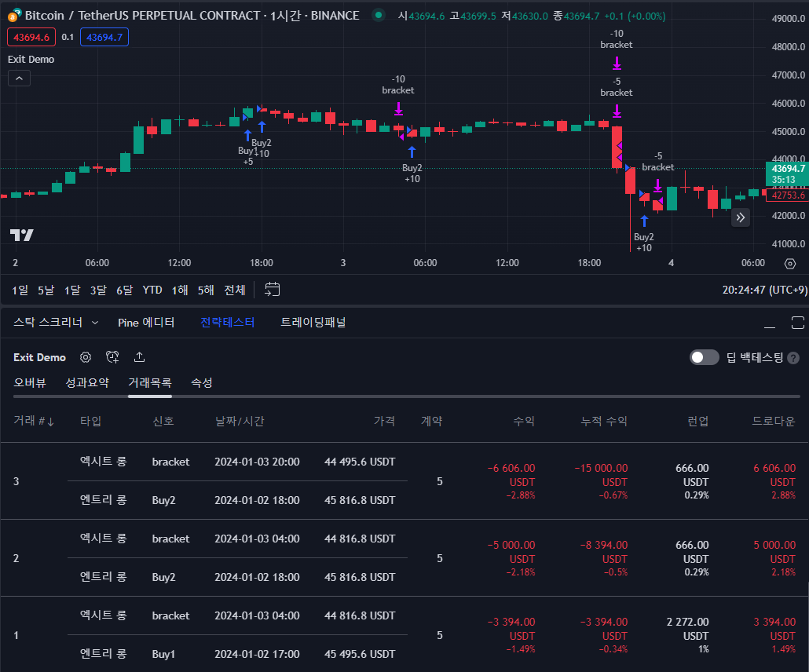809x672 pixels.
Task: Click the sell price 43694.6 button
Action: [x=31, y=37]
